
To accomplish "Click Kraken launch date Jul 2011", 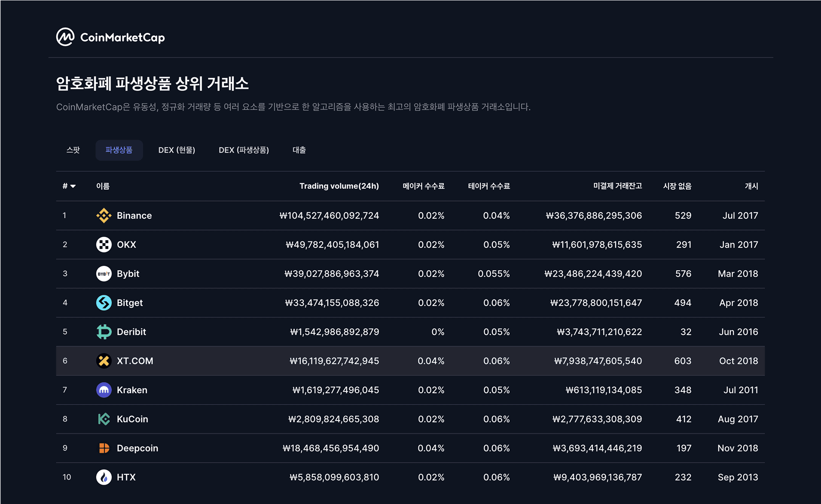I will coord(741,390).
